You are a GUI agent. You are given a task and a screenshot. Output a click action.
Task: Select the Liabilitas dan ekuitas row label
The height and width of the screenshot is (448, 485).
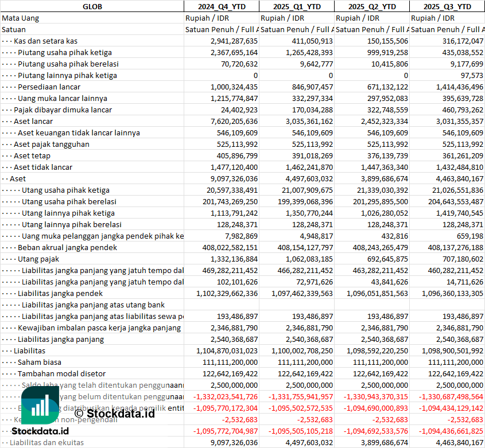click(46, 442)
